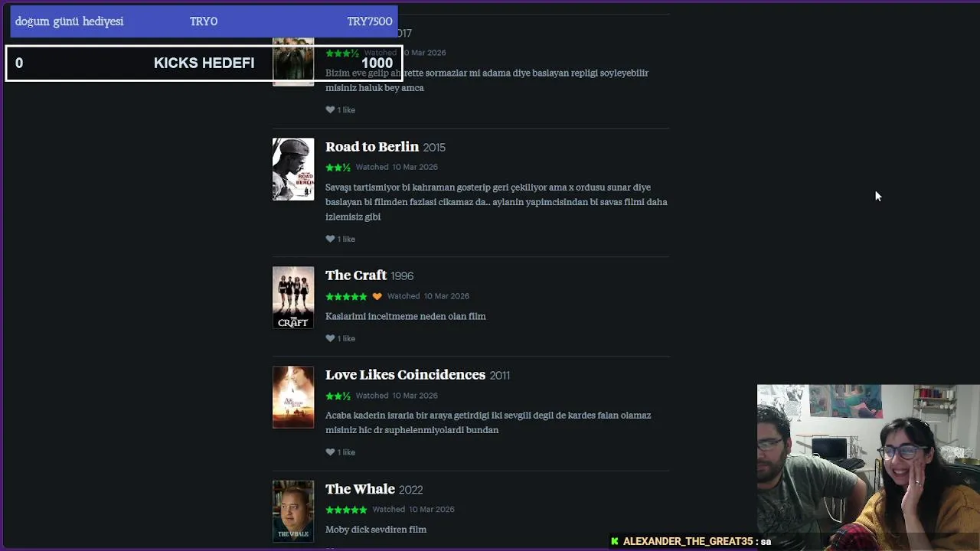
Task: Click the star rating for Love Likes Coincidences
Action: click(338, 396)
